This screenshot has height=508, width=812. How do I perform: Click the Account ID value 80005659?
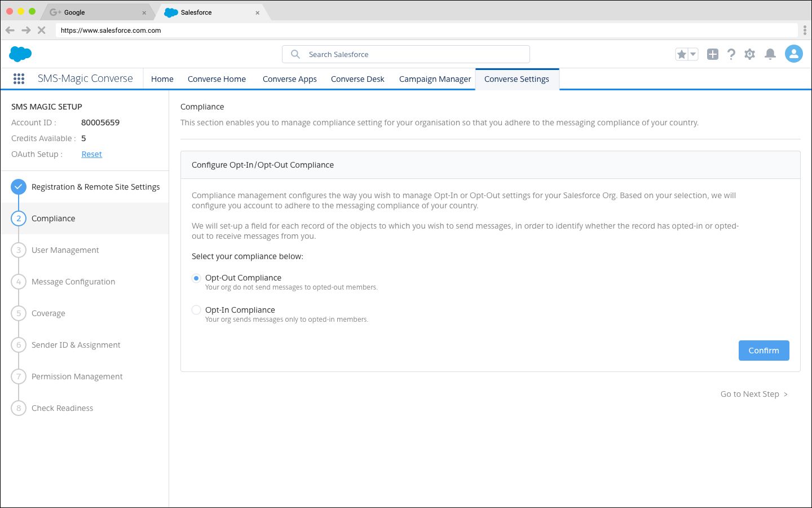pyautogui.click(x=100, y=122)
